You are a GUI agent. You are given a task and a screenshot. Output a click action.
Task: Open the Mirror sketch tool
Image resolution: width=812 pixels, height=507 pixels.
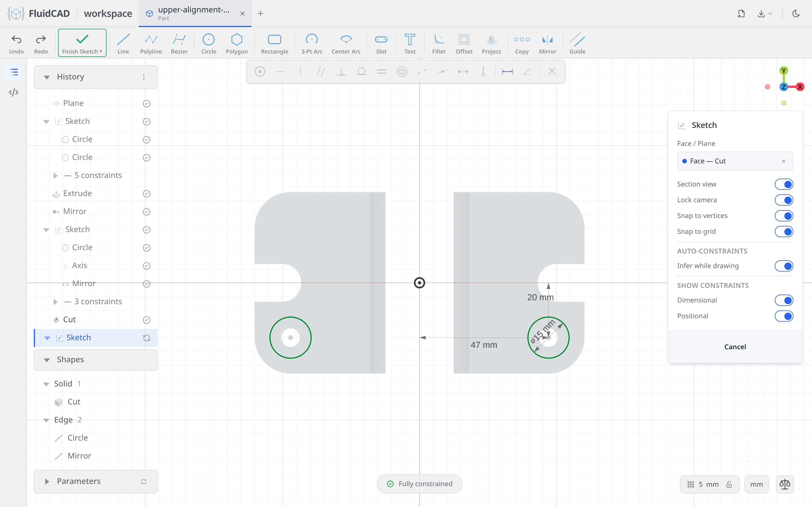click(547, 43)
